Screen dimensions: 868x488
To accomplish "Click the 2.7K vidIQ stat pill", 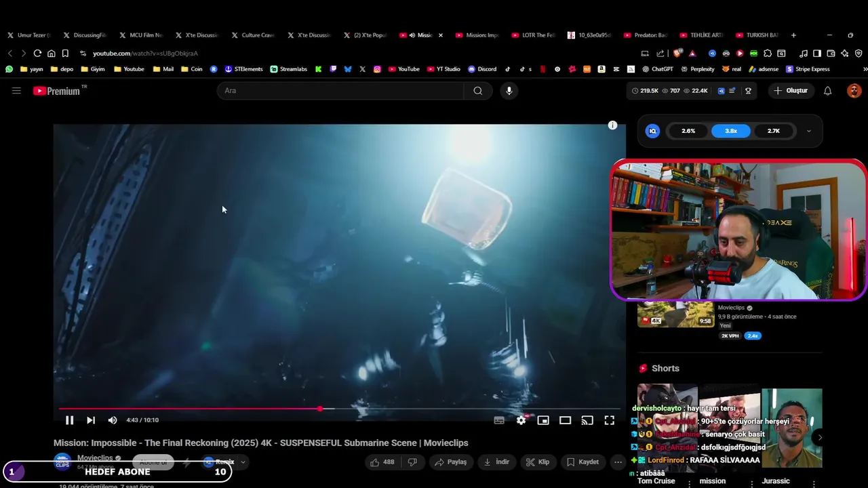I will pyautogui.click(x=774, y=131).
